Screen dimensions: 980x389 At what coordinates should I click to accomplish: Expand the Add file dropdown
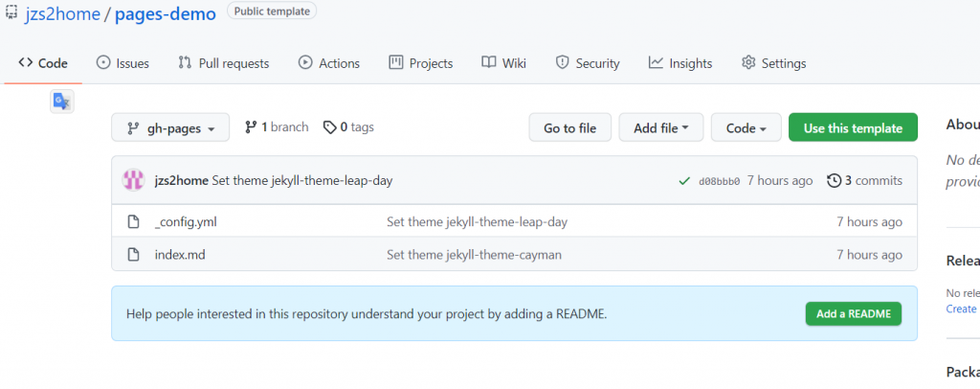pyautogui.click(x=661, y=127)
